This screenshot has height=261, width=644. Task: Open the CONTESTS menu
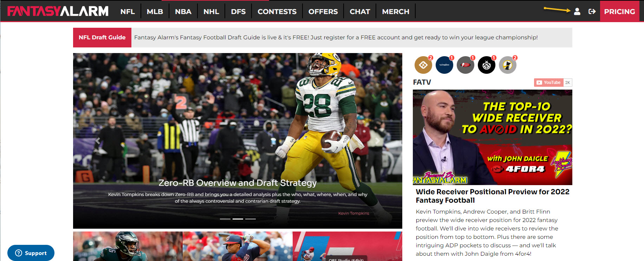click(x=277, y=12)
